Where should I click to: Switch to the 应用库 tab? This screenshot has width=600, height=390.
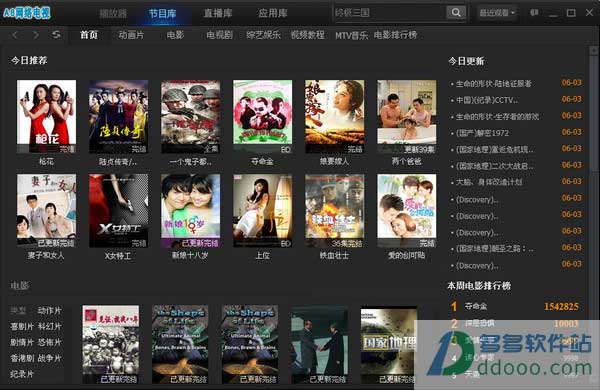click(x=272, y=13)
